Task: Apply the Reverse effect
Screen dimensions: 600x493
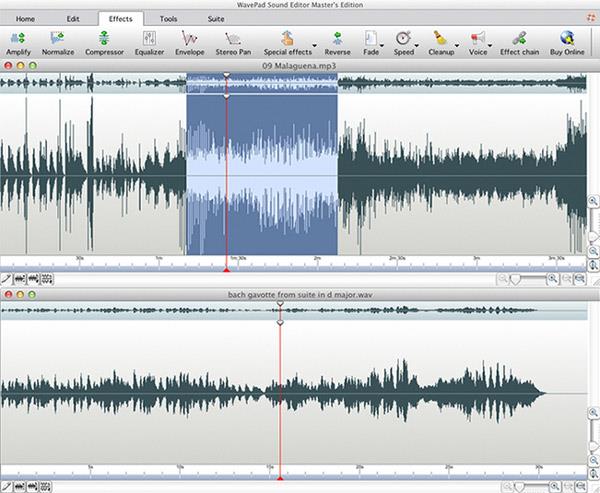Action: (338, 44)
